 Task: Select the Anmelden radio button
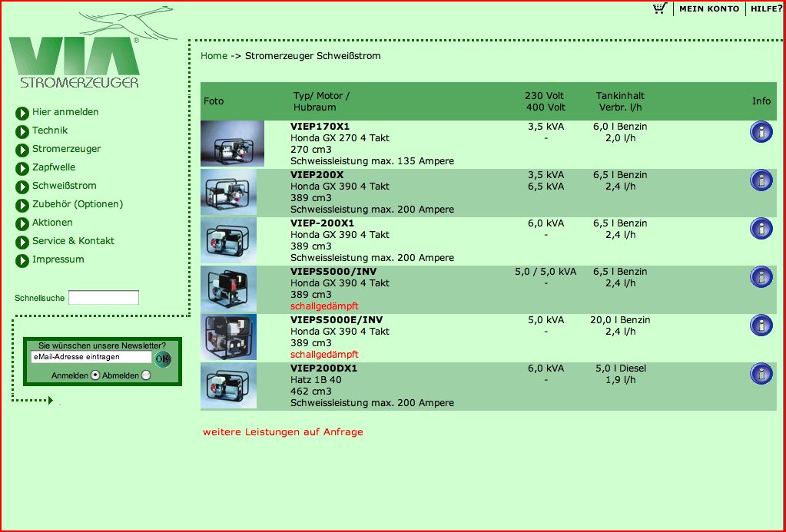pos(95,375)
